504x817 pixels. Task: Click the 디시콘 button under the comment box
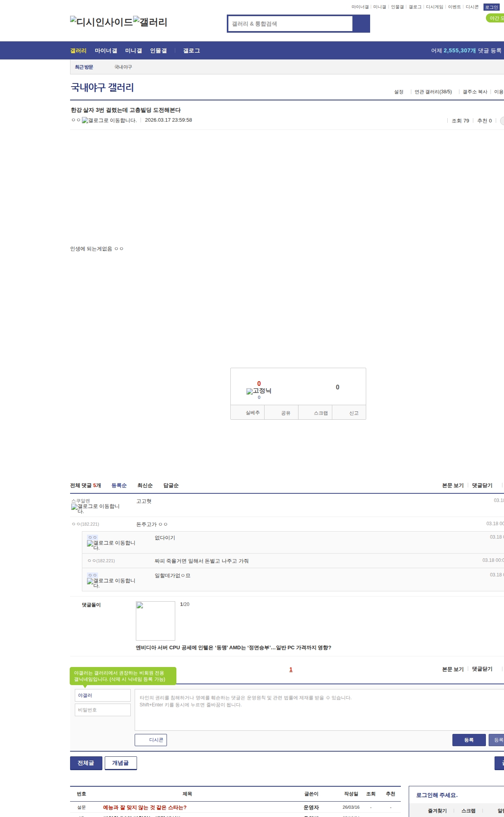point(151,740)
